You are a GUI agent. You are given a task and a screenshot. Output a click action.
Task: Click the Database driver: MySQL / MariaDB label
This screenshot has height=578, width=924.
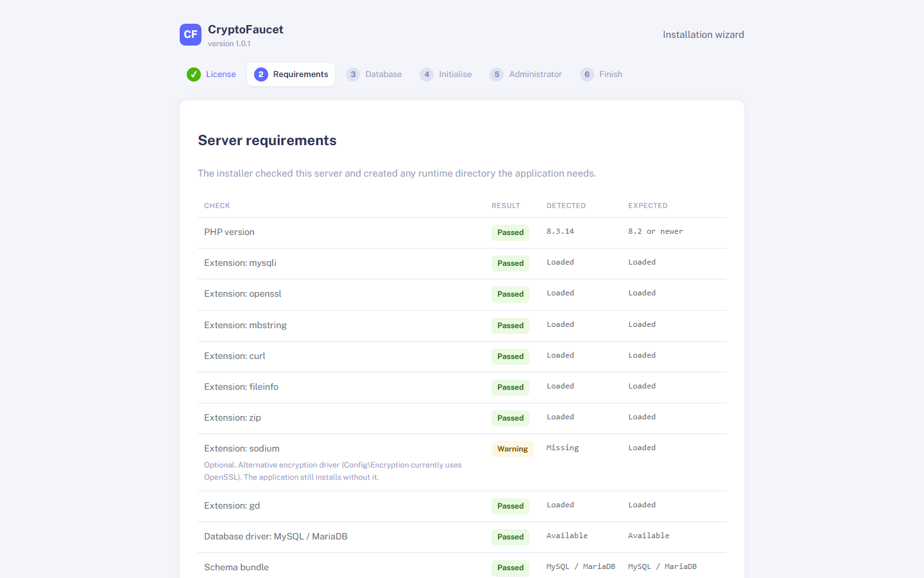pos(276,536)
